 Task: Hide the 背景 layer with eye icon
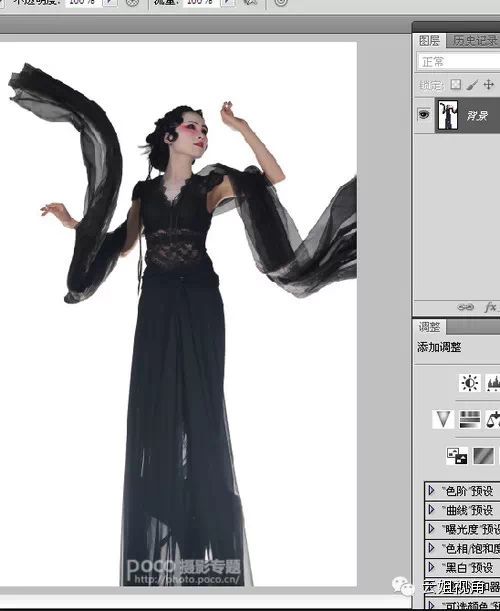pos(424,114)
